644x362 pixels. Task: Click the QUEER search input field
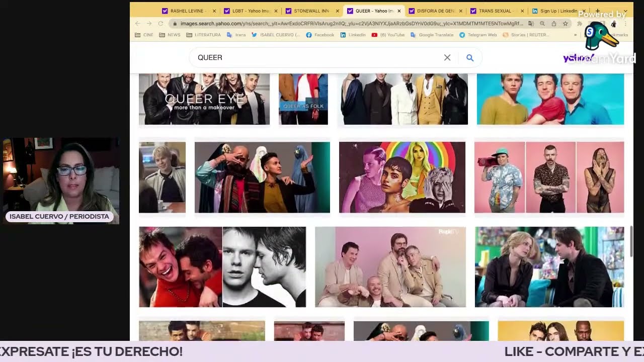tap(317, 57)
